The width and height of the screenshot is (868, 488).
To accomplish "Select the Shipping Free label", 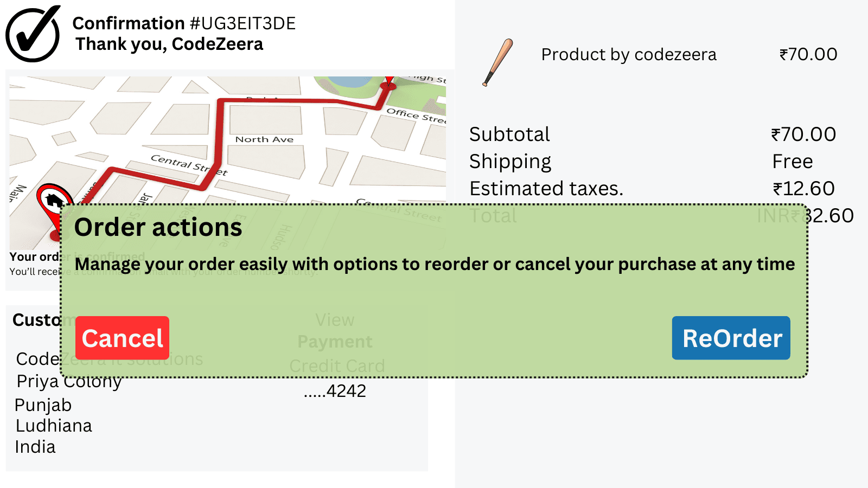I will (792, 161).
